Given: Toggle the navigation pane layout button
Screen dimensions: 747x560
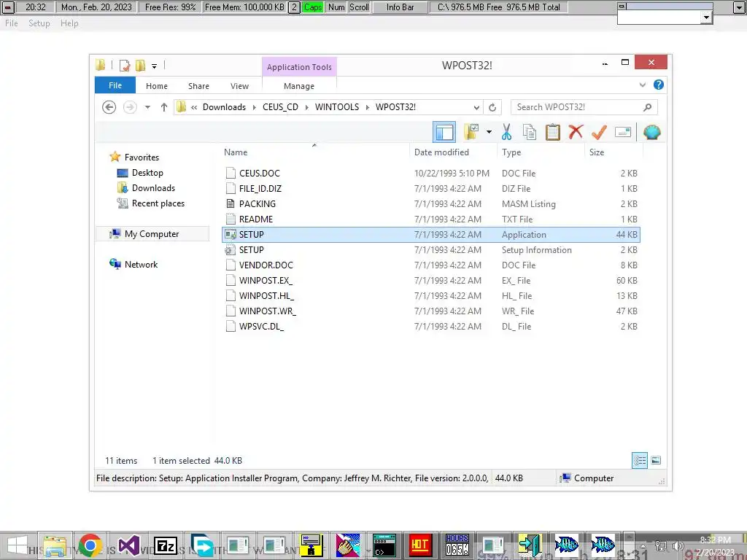Looking at the screenshot, I should coord(444,132).
